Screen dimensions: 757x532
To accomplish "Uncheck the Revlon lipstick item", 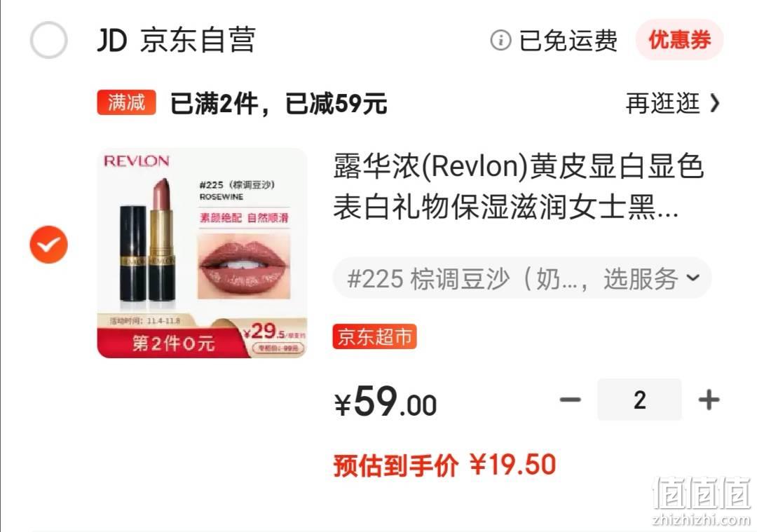I will 48,245.
